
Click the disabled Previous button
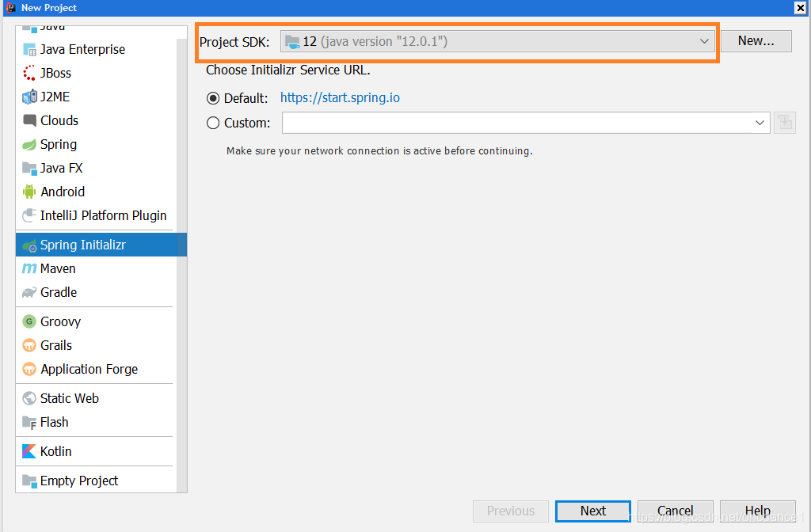click(511, 511)
